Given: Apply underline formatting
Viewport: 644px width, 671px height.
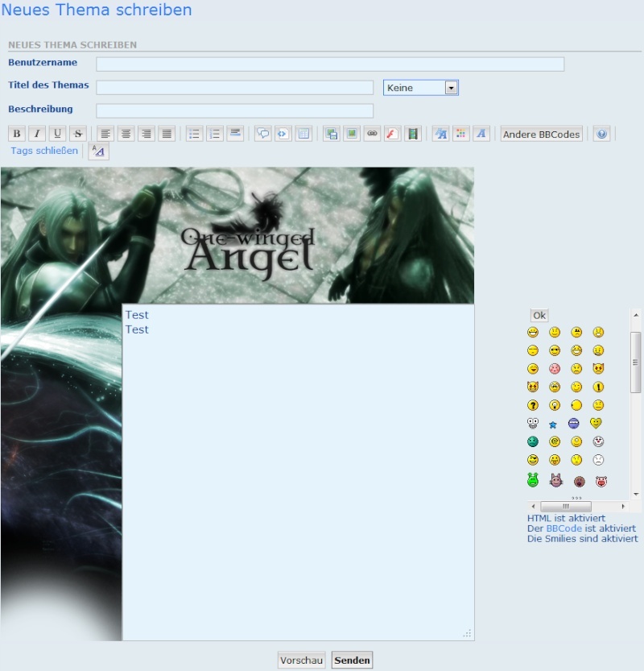Looking at the screenshot, I should click(x=57, y=134).
